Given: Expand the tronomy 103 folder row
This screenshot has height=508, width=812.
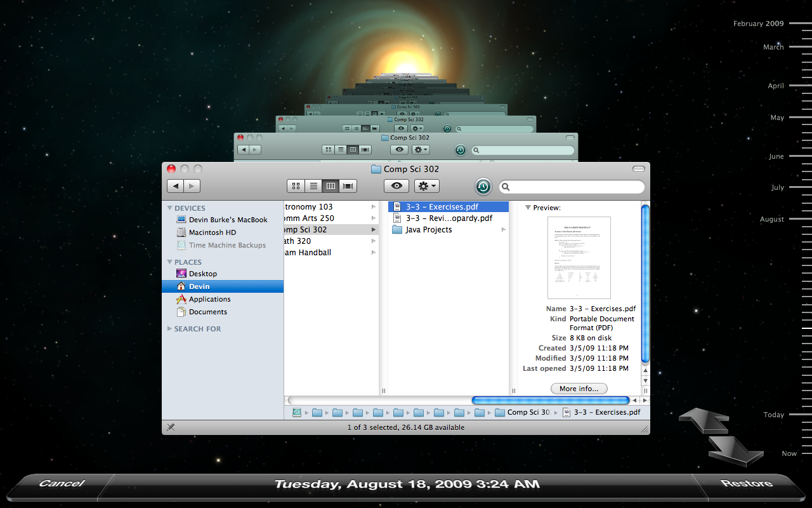Looking at the screenshot, I should [x=331, y=206].
